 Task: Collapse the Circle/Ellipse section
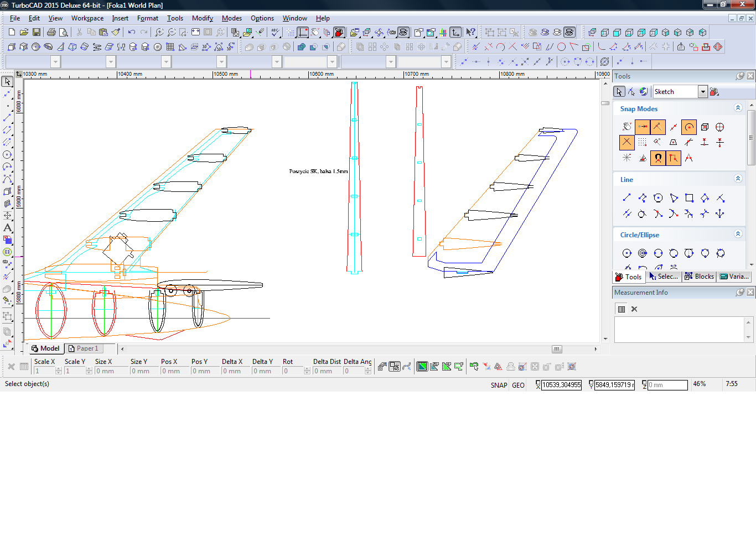738,234
